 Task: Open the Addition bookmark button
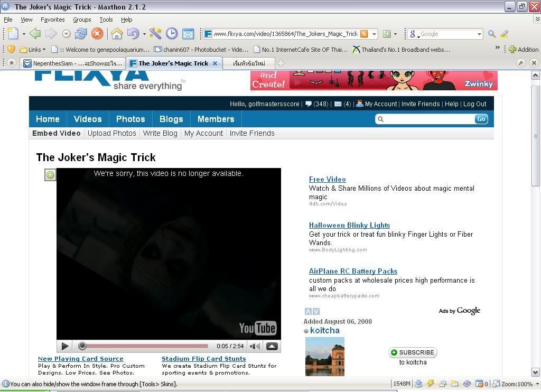click(x=524, y=50)
